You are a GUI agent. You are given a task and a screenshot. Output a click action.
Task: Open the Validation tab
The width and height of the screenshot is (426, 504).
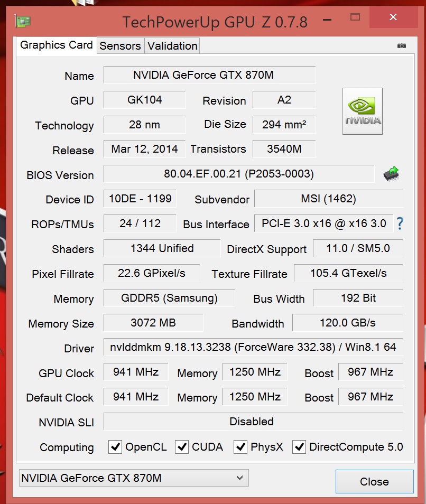click(x=172, y=46)
